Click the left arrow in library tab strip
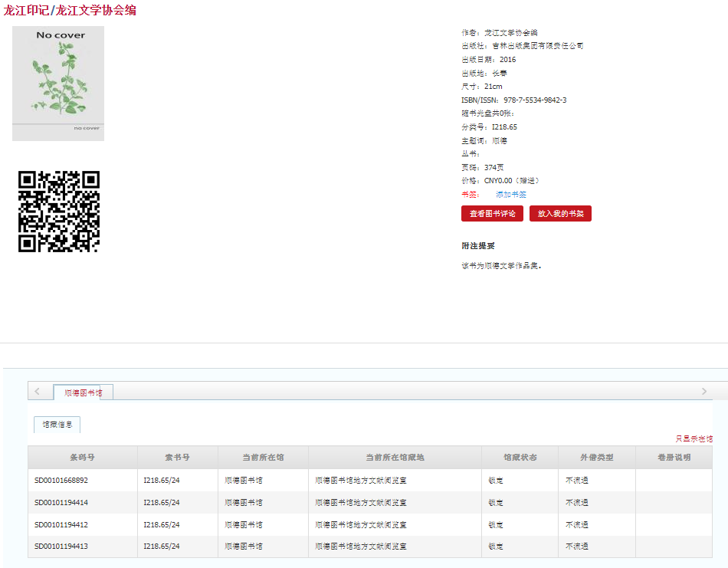 coord(37,391)
